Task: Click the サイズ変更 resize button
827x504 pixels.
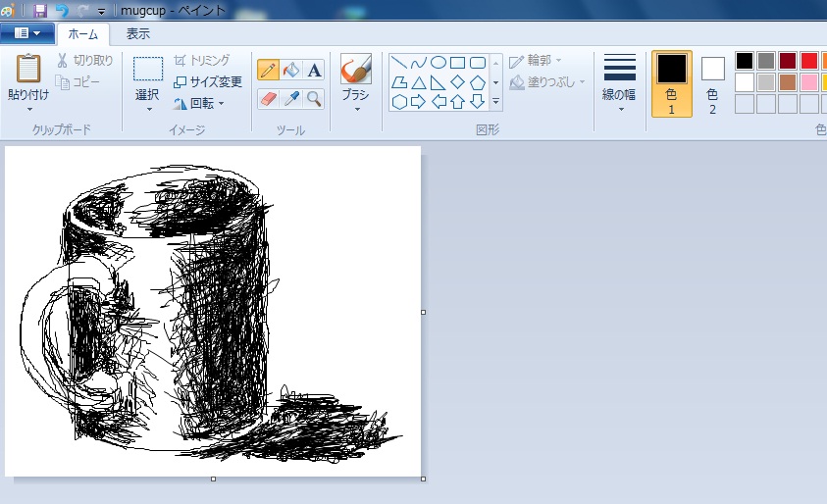Action: (x=207, y=81)
